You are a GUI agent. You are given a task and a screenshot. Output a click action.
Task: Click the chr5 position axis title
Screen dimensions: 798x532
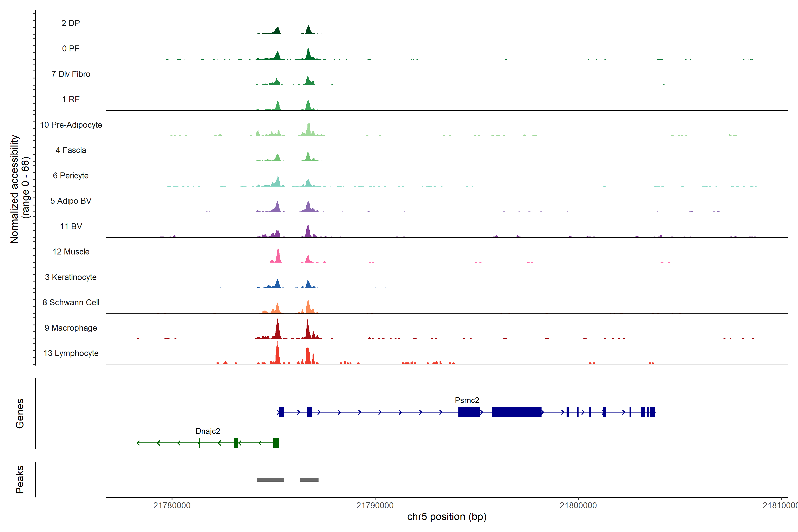[446, 517]
